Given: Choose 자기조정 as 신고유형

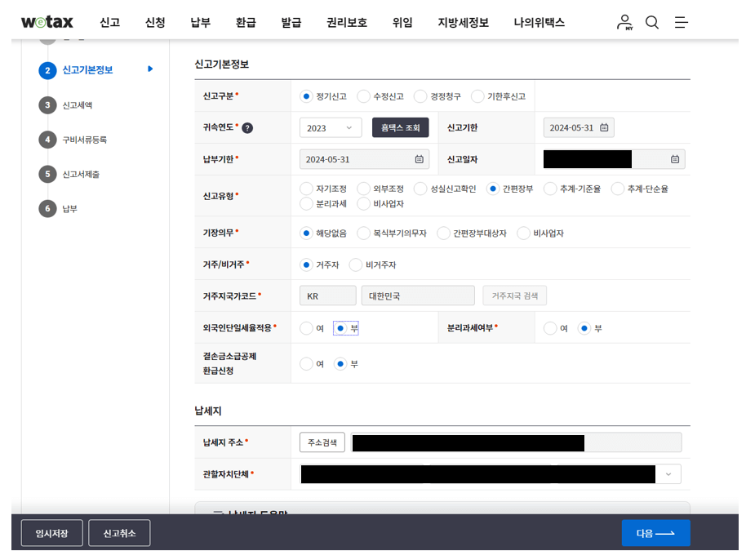Looking at the screenshot, I should click(x=306, y=189).
